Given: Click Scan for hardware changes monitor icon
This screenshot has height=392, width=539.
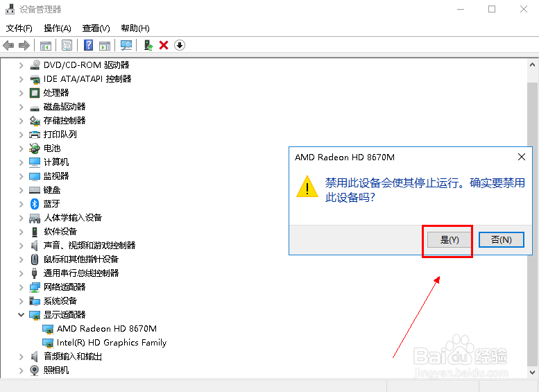Looking at the screenshot, I should click(126, 45).
